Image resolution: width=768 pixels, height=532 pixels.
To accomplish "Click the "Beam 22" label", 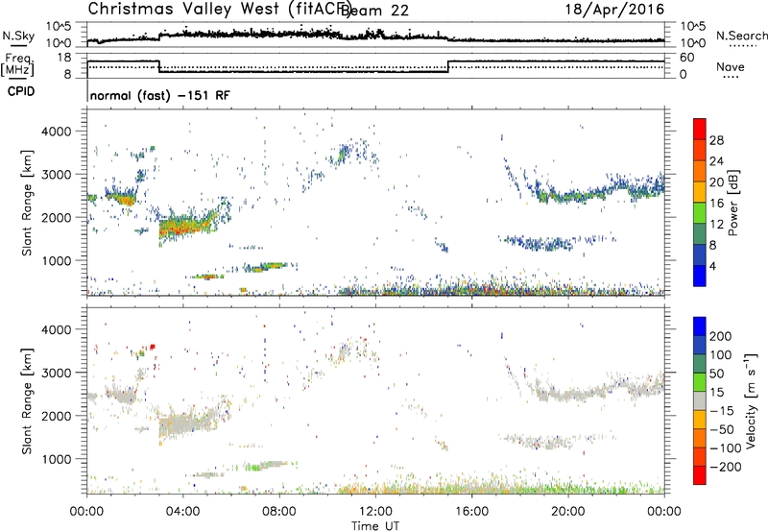I will (x=374, y=11).
